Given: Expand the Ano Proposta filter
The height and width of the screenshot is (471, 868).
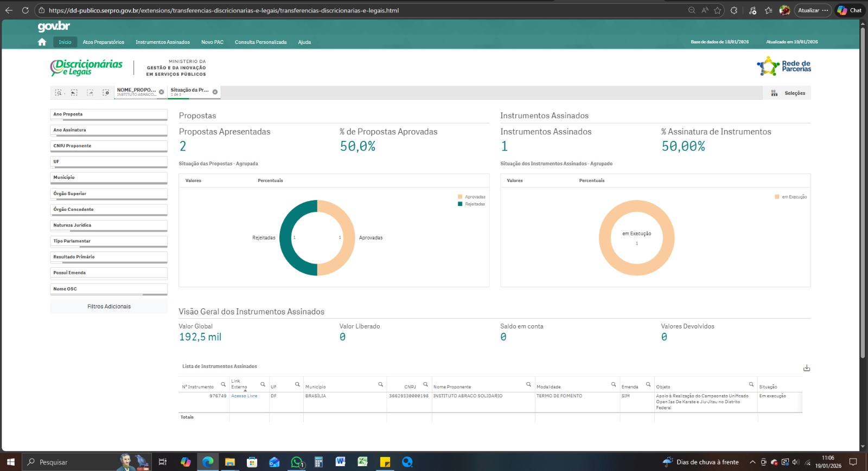Looking at the screenshot, I should point(108,114).
